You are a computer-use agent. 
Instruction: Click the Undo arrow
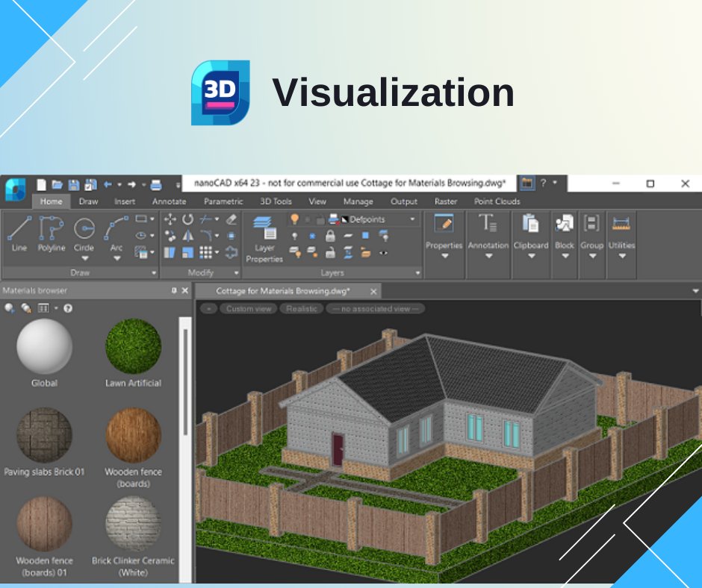pos(108,184)
